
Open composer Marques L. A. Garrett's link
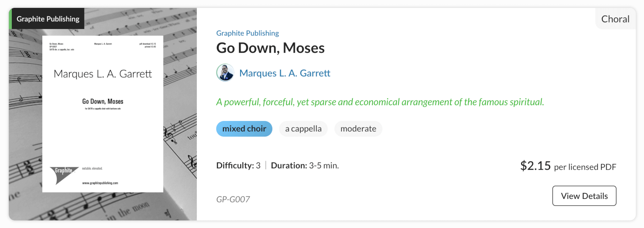pos(284,73)
